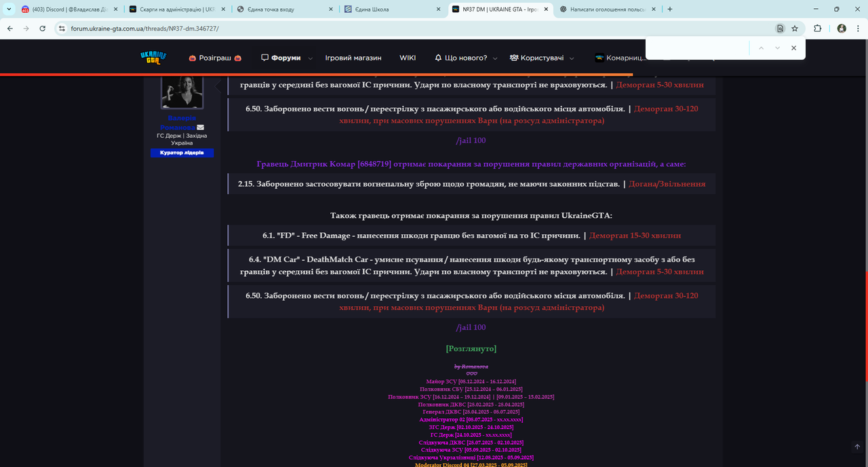The width and height of the screenshot is (868, 467).
Task: Click the Догана/Звільнення penalty text
Action: [667, 184]
